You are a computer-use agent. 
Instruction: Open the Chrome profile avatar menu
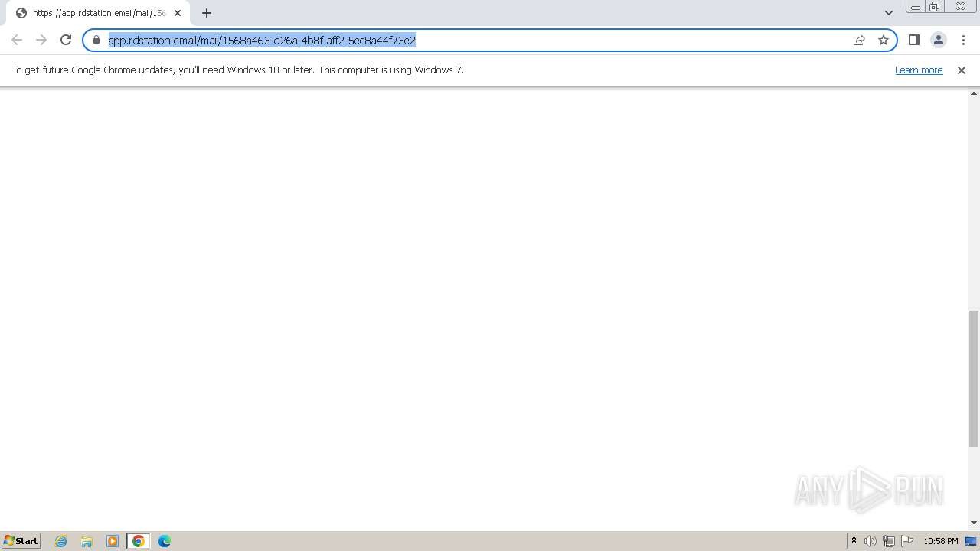click(x=939, y=40)
